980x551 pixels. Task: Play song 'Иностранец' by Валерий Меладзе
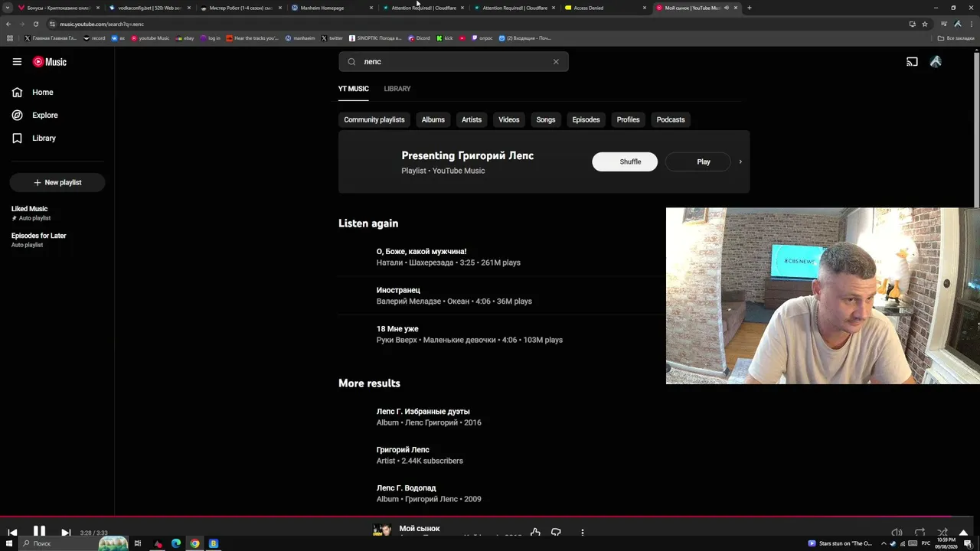point(398,290)
